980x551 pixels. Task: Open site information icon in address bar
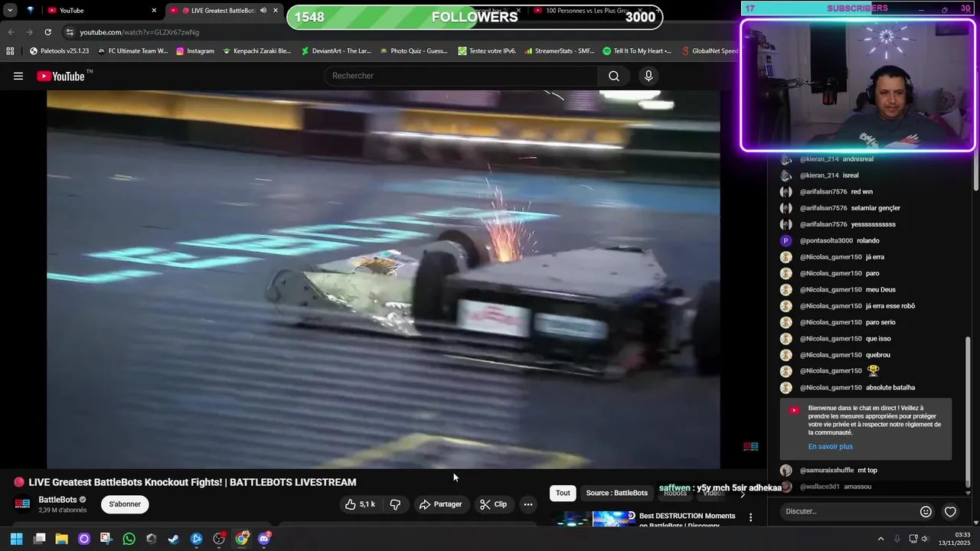(70, 32)
